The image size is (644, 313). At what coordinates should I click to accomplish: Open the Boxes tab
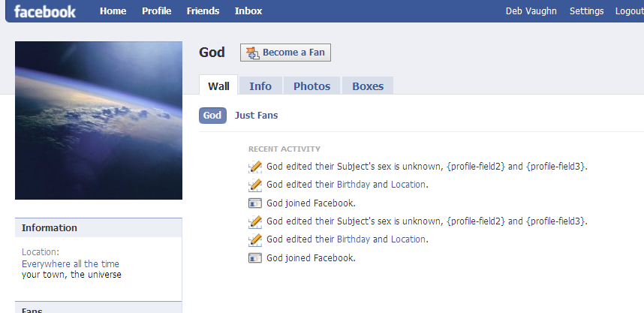(x=368, y=86)
